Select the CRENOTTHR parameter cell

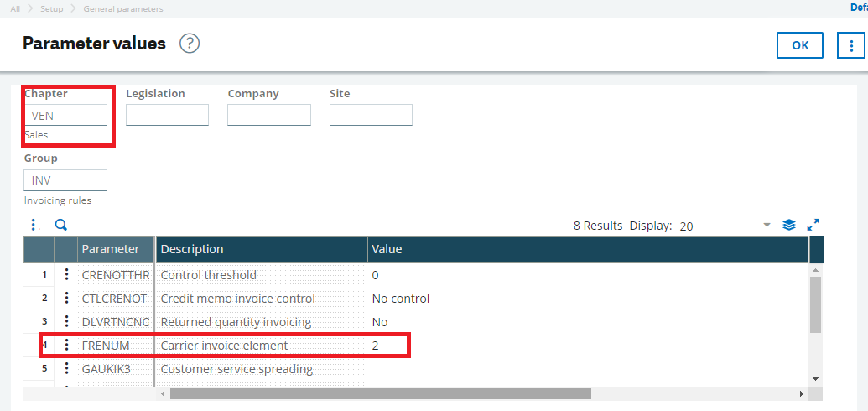tap(117, 274)
